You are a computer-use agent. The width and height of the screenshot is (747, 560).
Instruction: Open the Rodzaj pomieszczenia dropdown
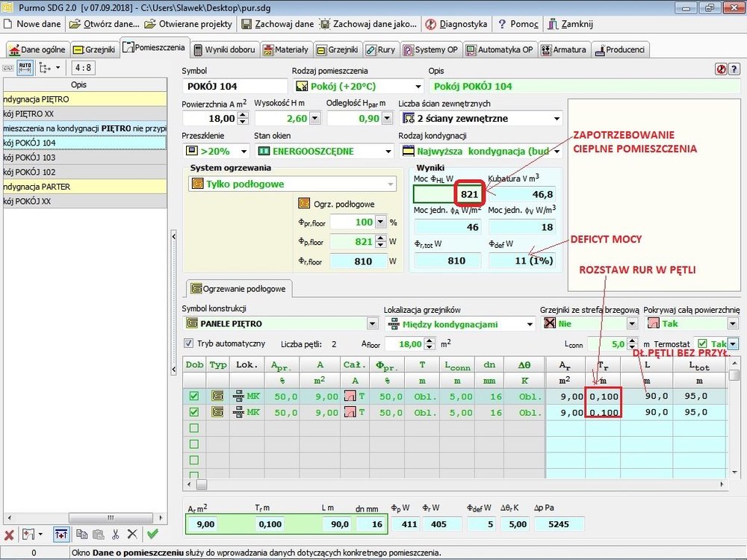(417, 87)
